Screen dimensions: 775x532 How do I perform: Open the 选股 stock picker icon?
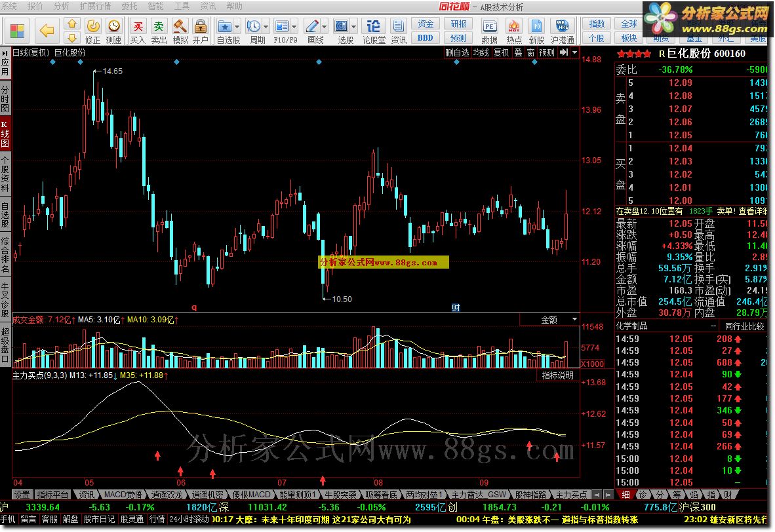342,26
